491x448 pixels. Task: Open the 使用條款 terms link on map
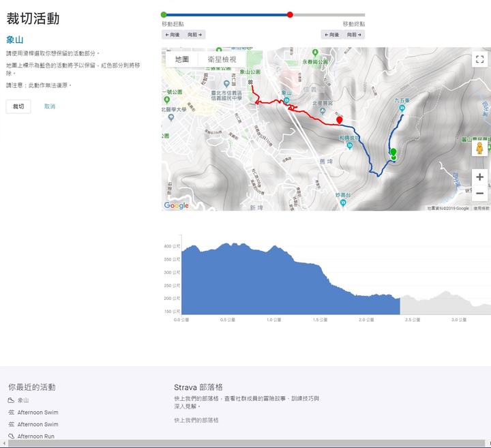click(481, 208)
